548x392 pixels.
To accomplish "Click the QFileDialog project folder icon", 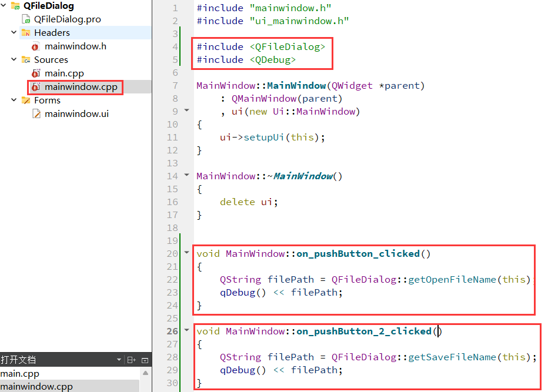I will pyautogui.click(x=15, y=6).
